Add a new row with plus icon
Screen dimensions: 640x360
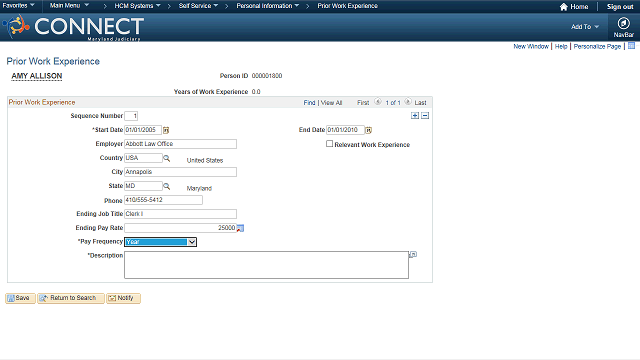point(415,116)
